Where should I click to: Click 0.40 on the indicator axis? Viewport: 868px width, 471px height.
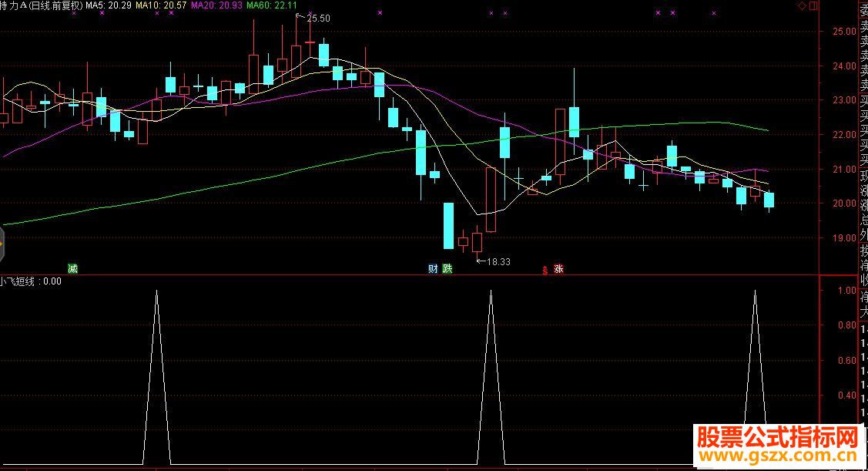pos(847,395)
